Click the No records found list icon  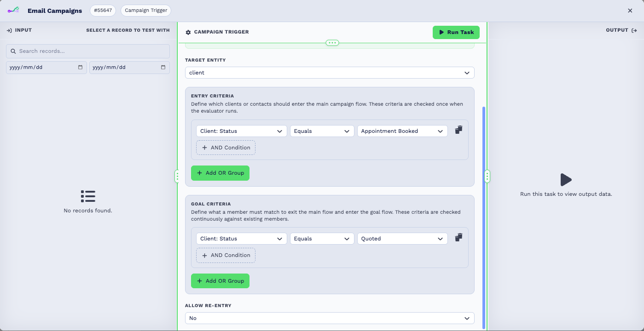coord(88,196)
